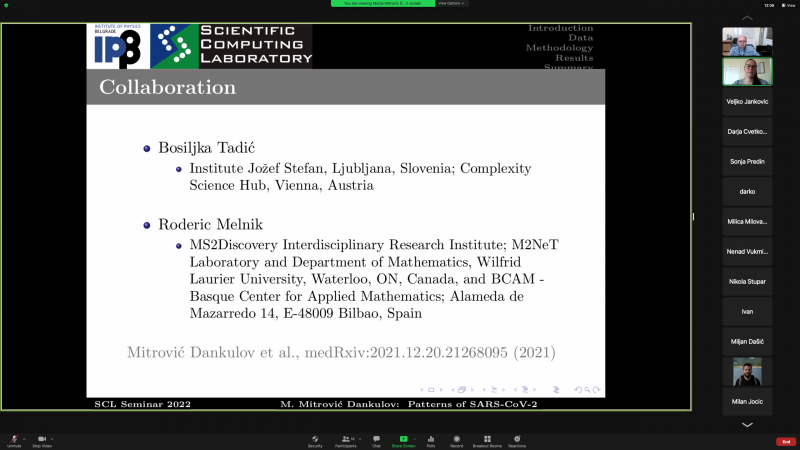Viewport: 800px width, 450px height.
Task: Select the video thumbnail above Milan Jocic
Action: click(x=747, y=371)
